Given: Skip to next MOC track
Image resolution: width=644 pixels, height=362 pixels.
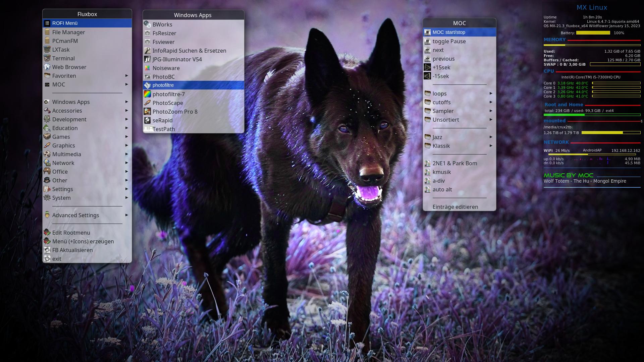Looking at the screenshot, I should pos(438,50).
